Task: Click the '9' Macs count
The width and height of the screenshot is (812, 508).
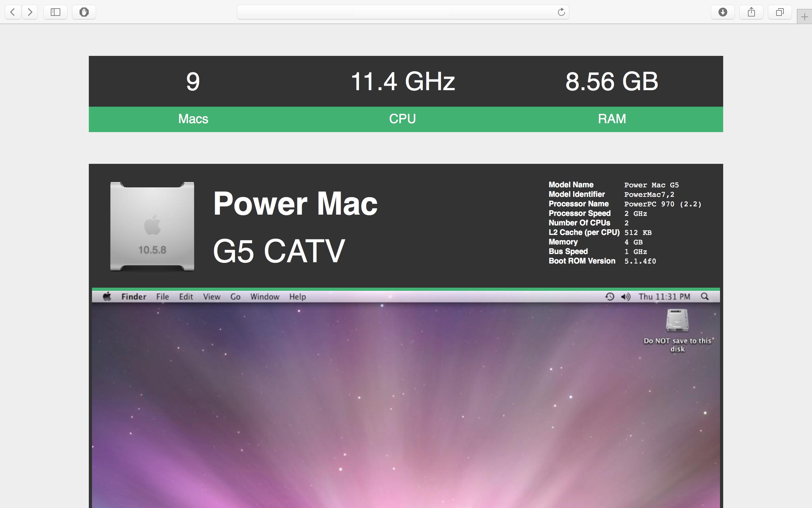Action: [x=193, y=82]
